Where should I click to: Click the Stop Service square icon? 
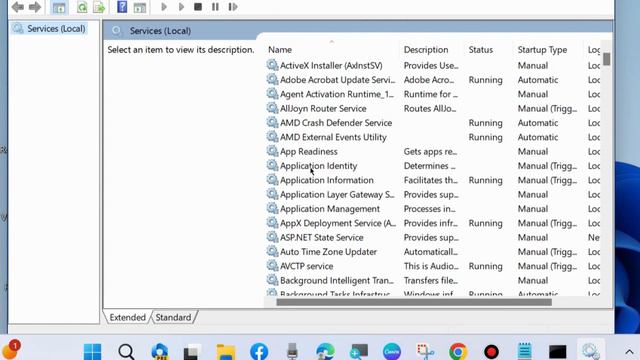pos(198,7)
